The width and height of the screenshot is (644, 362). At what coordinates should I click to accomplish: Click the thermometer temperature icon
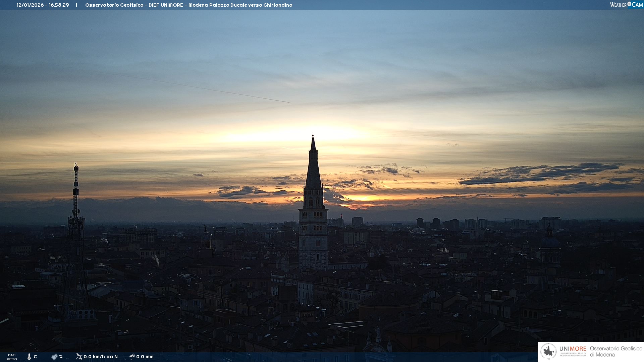[x=29, y=357]
